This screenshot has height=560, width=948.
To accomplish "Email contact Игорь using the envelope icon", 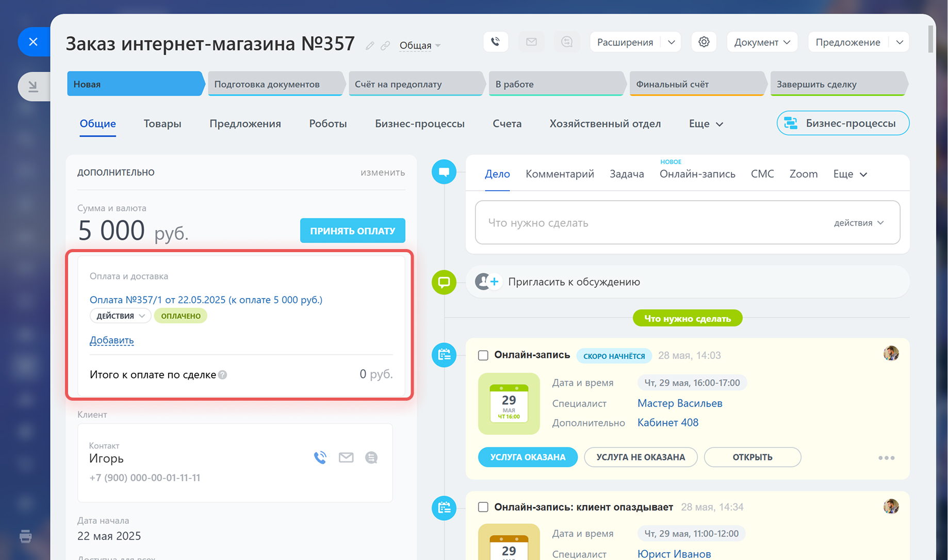I will pyautogui.click(x=346, y=457).
